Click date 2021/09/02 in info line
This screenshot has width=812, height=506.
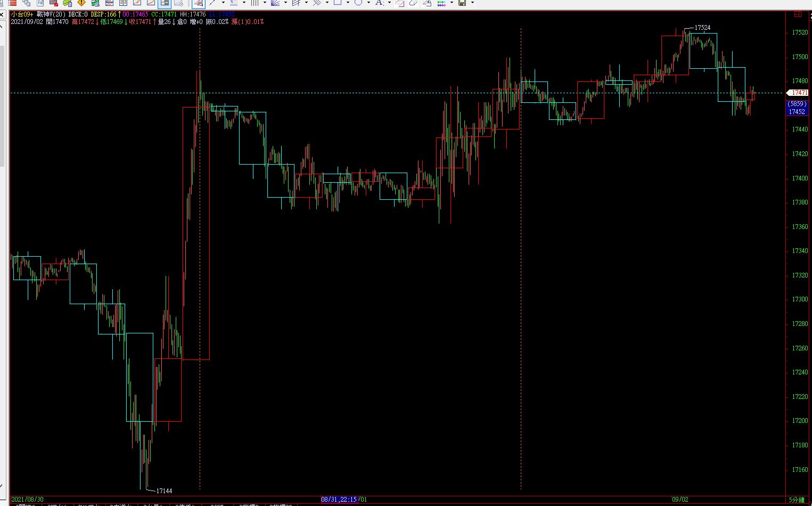click(x=27, y=22)
